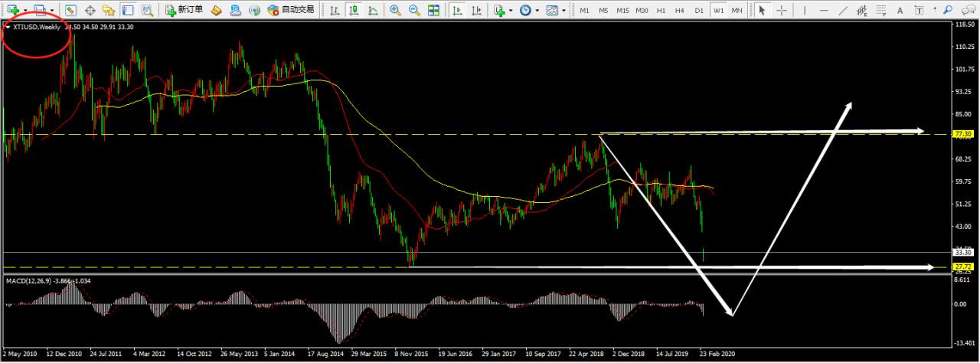Open the MetaEditor yellow book icon
980x363 pixels.
click(217, 10)
